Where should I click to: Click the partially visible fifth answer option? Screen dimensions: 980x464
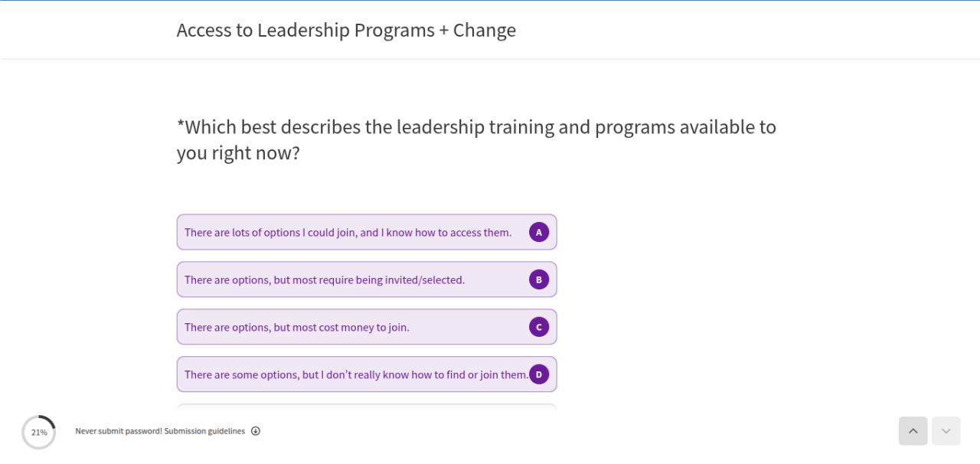pos(366,406)
